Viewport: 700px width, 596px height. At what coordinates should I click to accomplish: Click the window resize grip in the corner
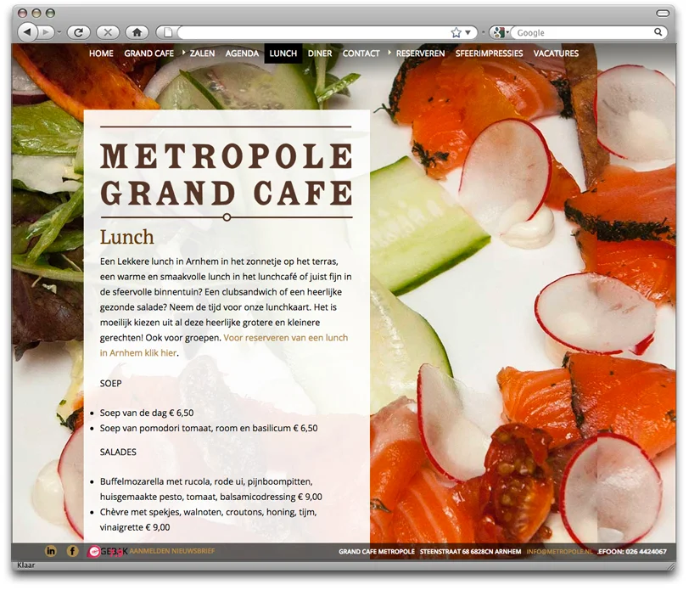(x=671, y=566)
